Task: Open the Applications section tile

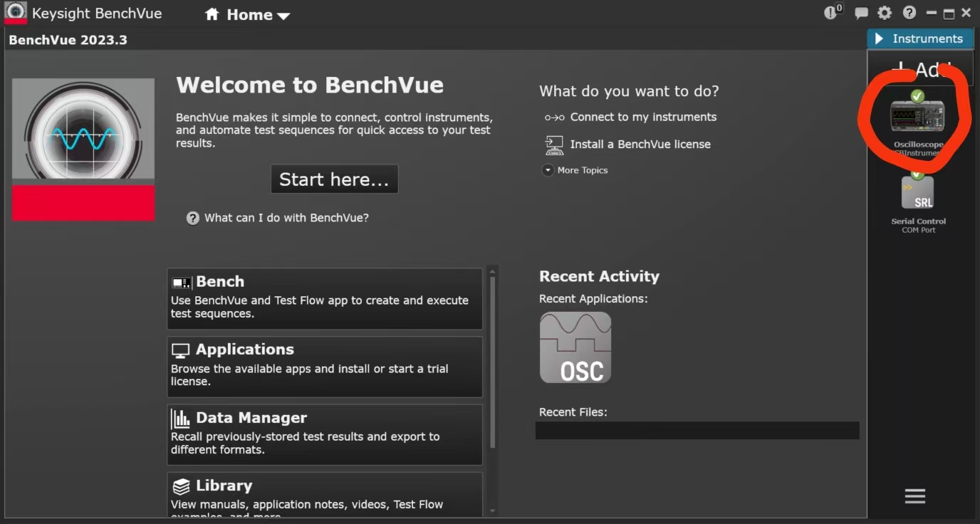Action: click(x=325, y=367)
